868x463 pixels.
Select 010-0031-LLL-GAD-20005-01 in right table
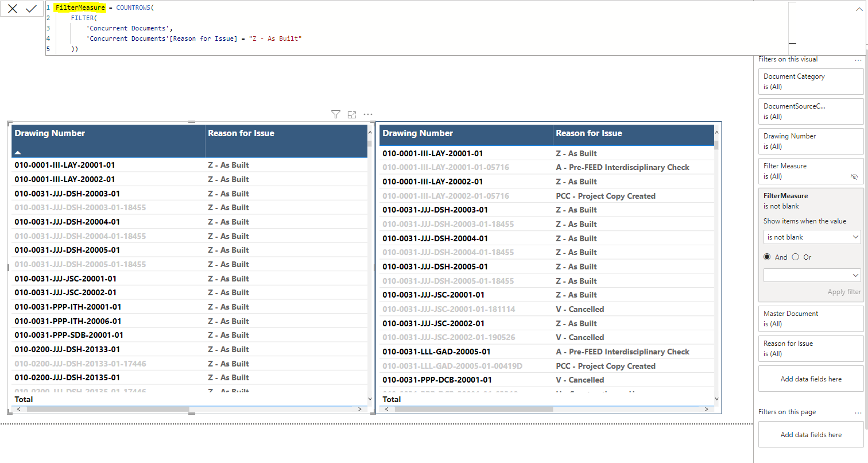tap(436, 352)
